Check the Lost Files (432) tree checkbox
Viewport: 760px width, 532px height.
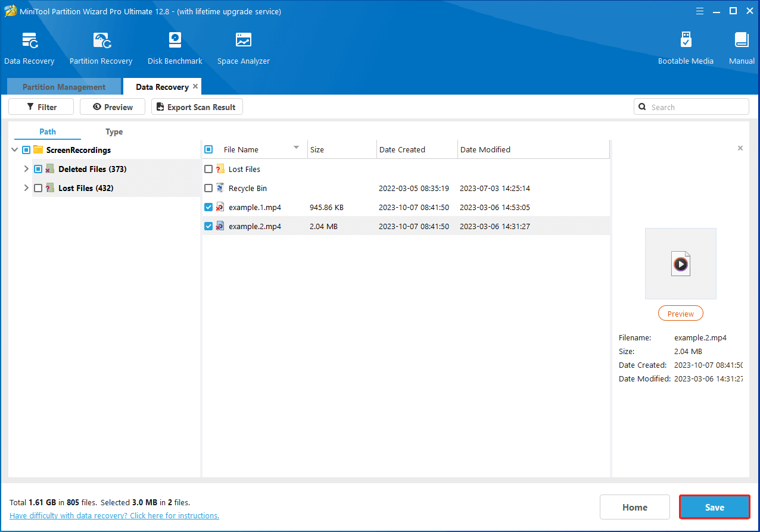(x=38, y=188)
